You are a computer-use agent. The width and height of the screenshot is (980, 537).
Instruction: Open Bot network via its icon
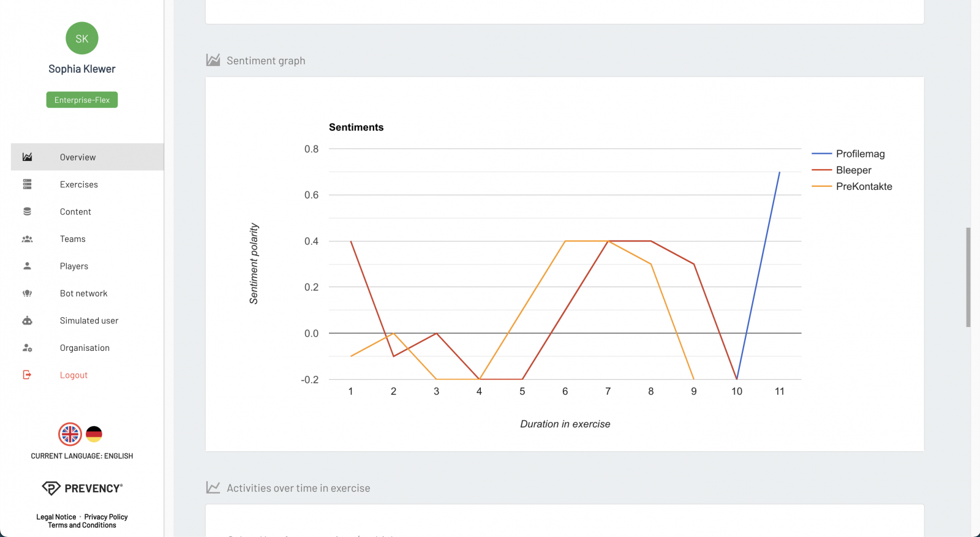(27, 293)
